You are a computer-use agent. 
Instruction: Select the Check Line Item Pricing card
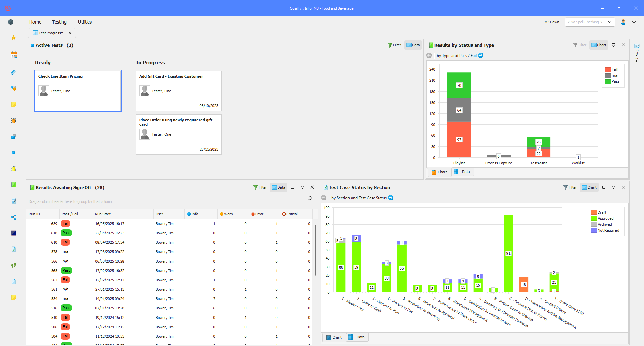78,91
